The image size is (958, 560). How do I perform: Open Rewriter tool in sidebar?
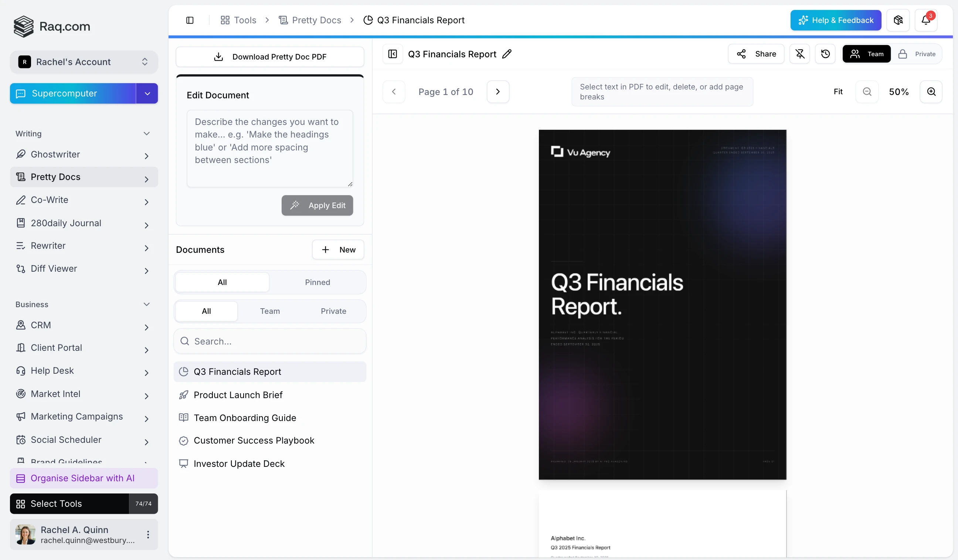point(84,246)
